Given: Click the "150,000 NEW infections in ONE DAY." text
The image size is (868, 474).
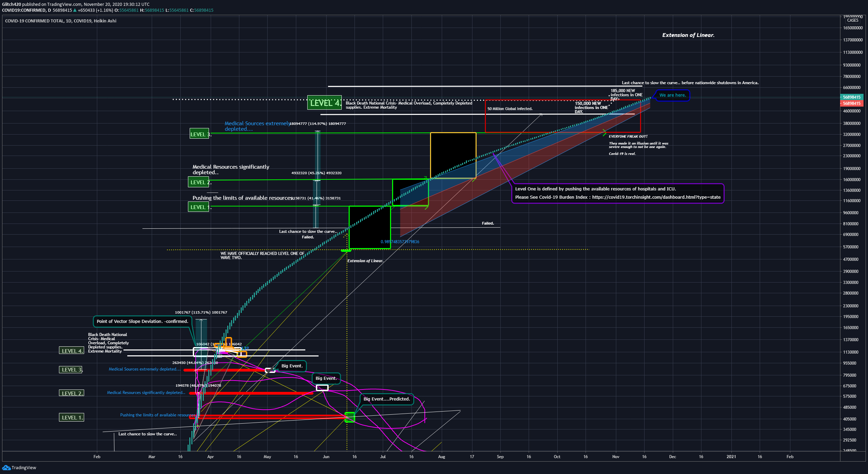Looking at the screenshot, I should [x=591, y=107].
